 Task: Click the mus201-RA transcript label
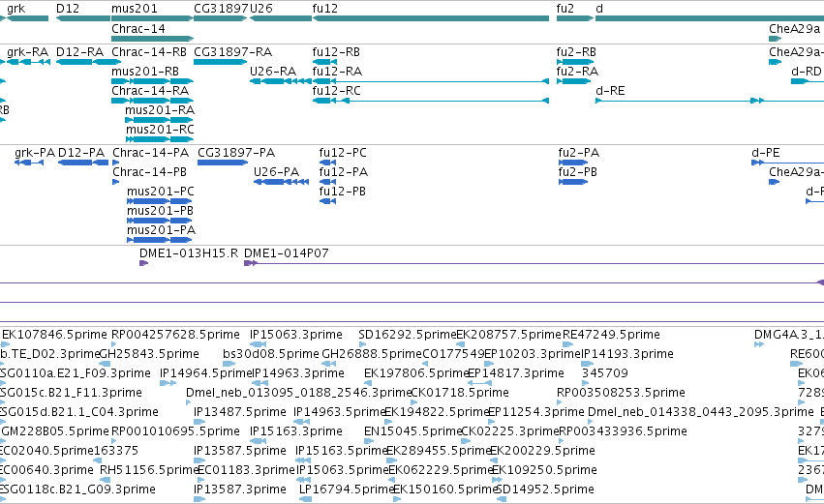160,110
